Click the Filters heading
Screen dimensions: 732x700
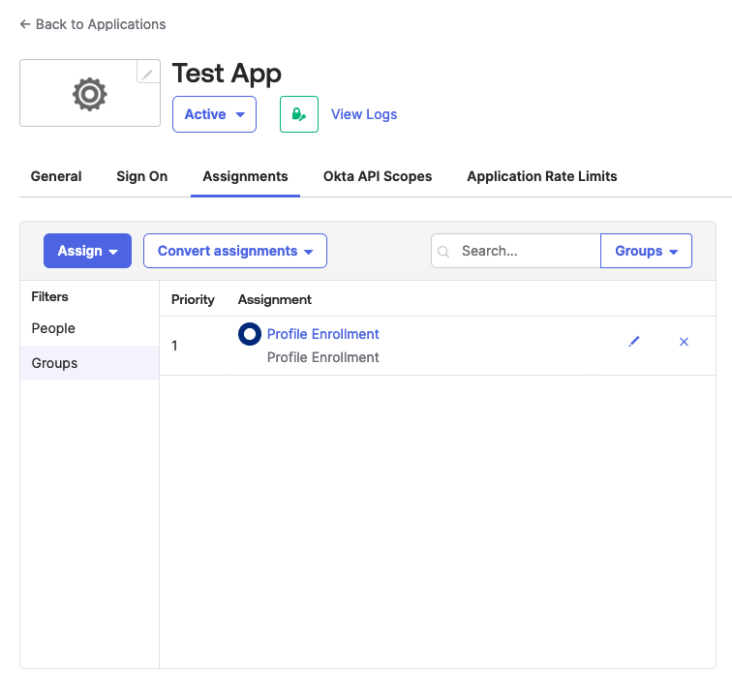49,297
